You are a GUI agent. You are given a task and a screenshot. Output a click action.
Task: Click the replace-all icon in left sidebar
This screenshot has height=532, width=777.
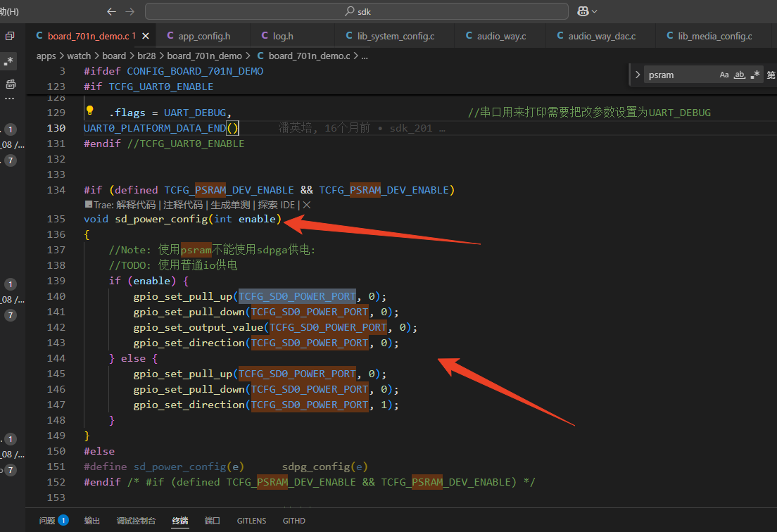[x=11, y=84]
